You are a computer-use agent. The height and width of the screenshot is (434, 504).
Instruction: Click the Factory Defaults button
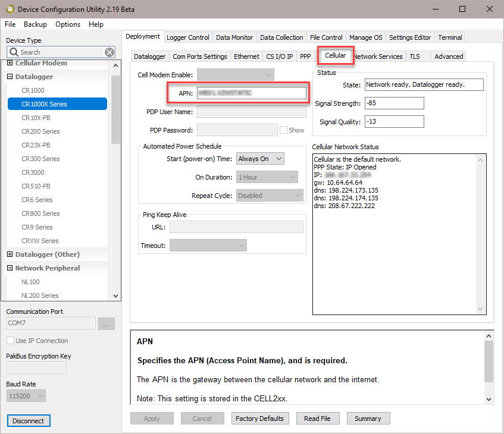pos(259,419)
